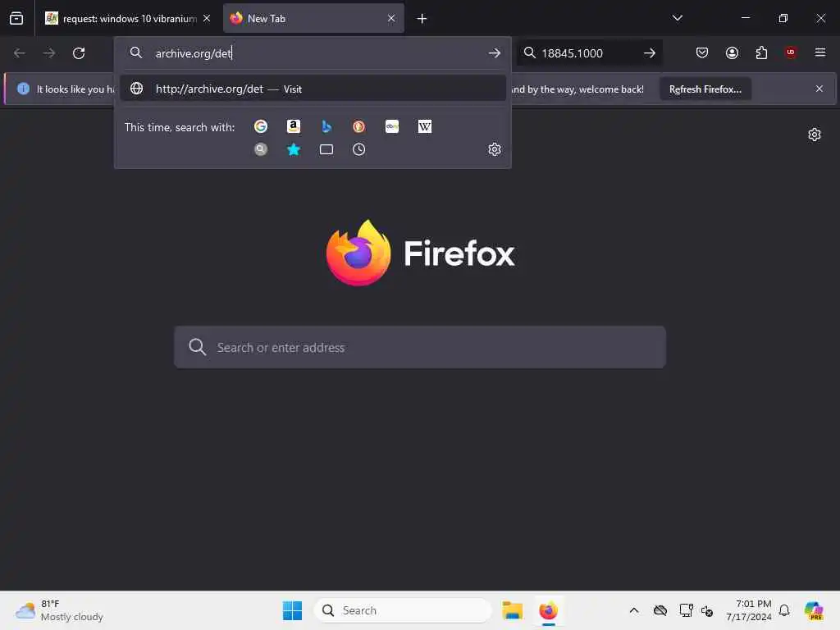This screenshot has width=840, height=630.
Task: Search this time with Wikipedia
Action: 425,126
